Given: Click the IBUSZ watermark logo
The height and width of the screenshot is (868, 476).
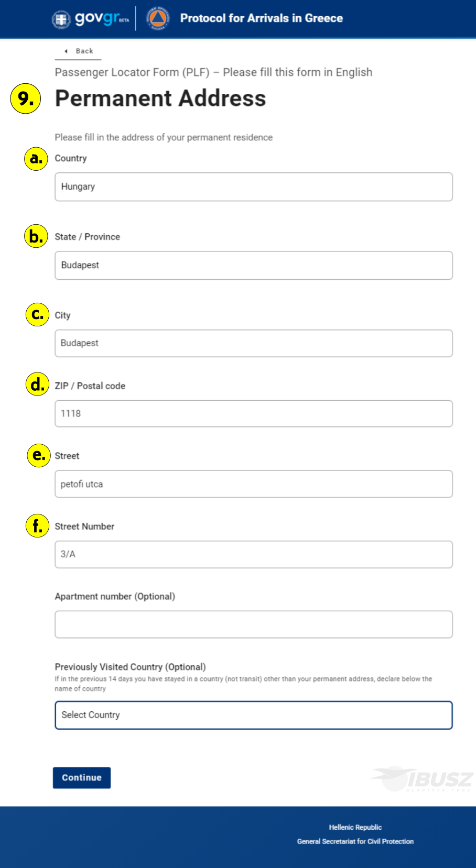Looking at the screenshot, I should pyautogui.click(x=423, y=779).
